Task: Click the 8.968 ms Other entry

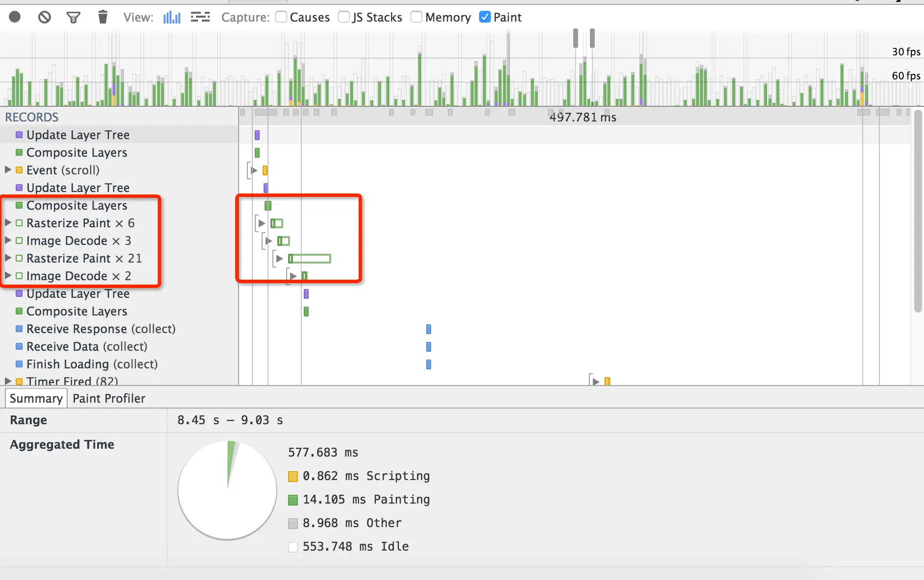Action: click(x=345, y=523)
